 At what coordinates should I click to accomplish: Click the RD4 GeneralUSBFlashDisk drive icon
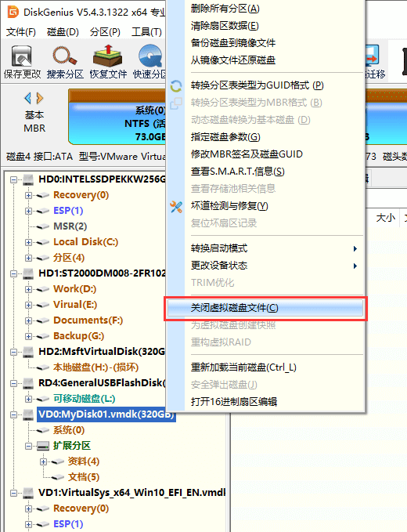(x=28, y=382)
